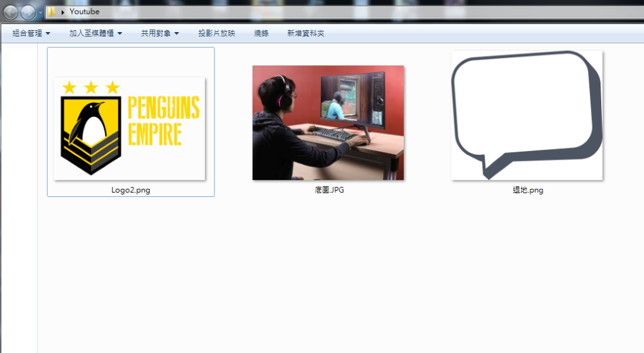Create a folder with 新增資料夾
This screenshot has width=644, height=353.
[x=306, y=33]
